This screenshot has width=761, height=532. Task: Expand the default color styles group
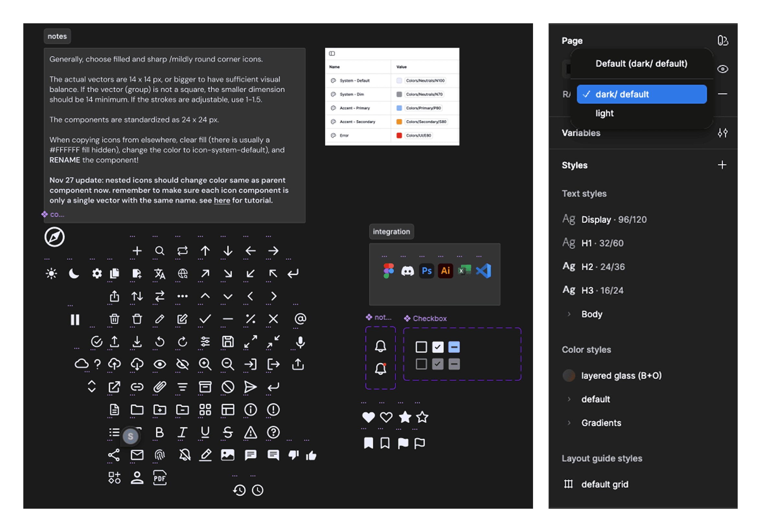pyautogui.click(x=569, y=399)
